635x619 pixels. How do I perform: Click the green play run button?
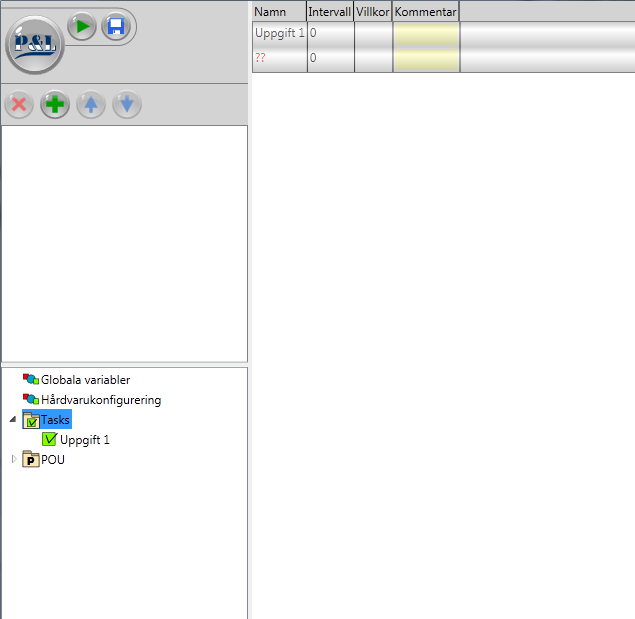coord(82,26)
